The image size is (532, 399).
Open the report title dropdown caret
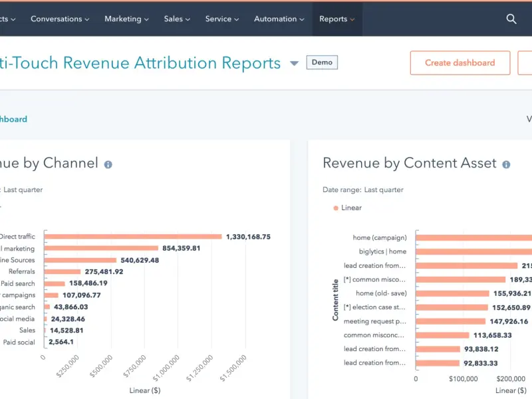pyautogui.click(x=294, y=64)
